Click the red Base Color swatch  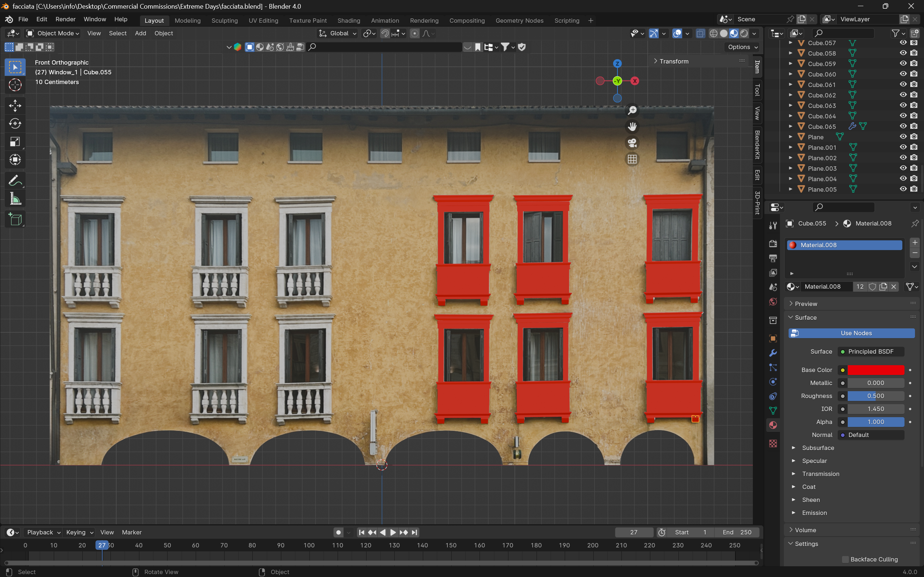pyautogui.click(x=876, y=370)
